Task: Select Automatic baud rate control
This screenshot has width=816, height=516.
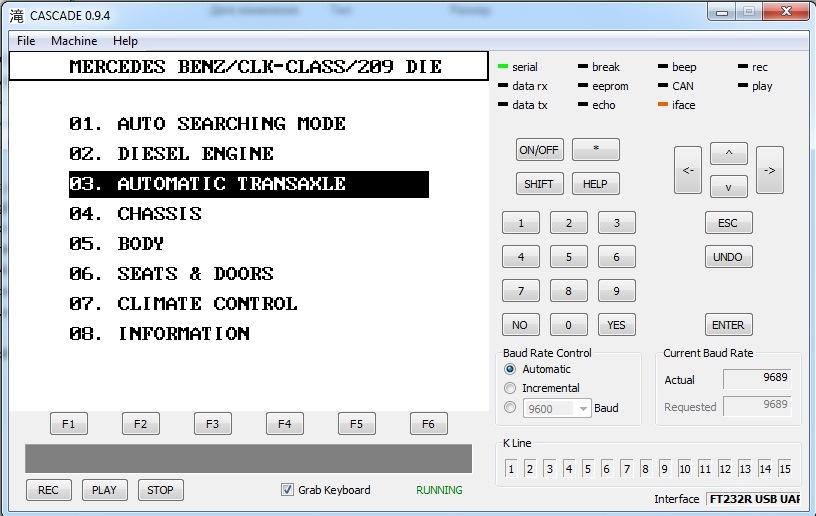Action: (510, 369)
